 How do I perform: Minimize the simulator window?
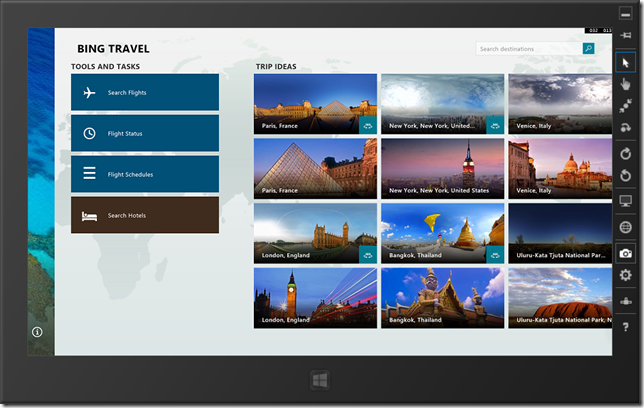625,13
